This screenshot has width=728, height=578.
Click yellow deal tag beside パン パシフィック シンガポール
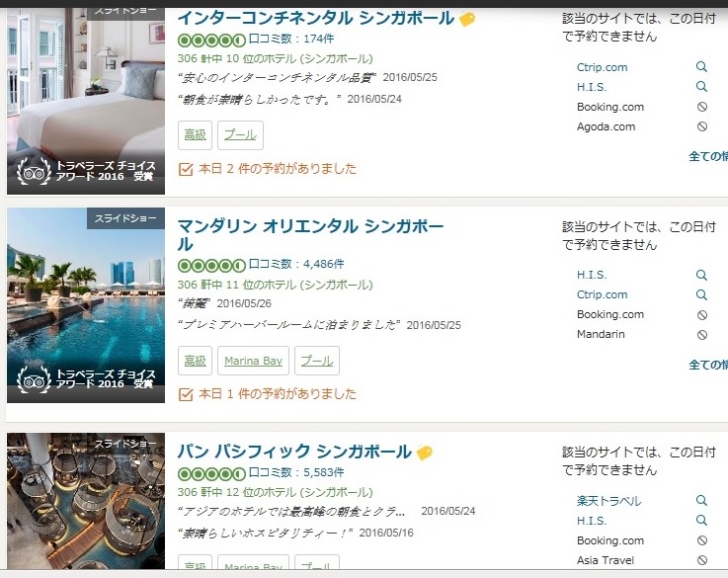pos(425,453)
